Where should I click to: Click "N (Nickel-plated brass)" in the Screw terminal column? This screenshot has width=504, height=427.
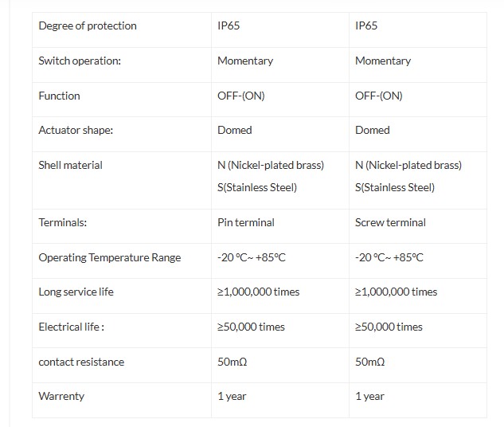pyautogui.click(x=408, y=165)
